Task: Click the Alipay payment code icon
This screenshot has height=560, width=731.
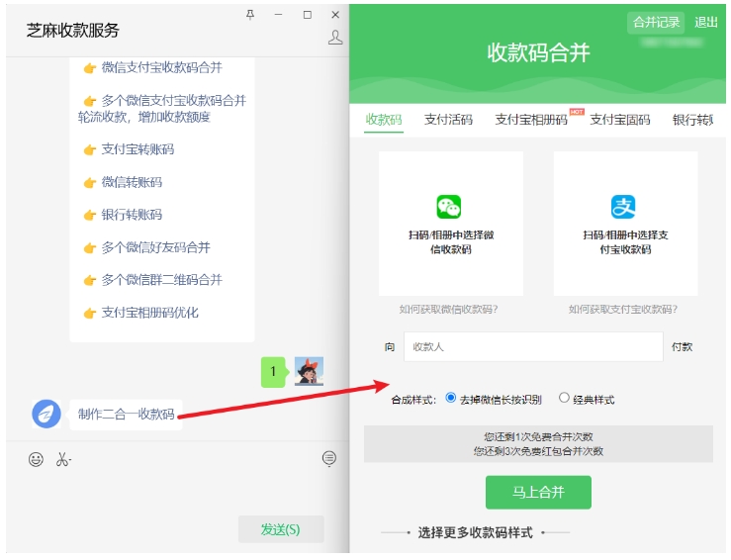Action: 623,207
